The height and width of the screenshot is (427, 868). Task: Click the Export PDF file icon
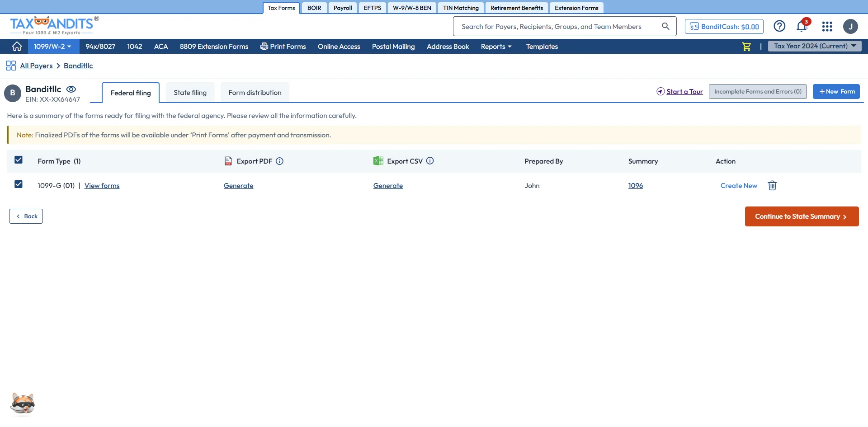[x=228, y=161]
